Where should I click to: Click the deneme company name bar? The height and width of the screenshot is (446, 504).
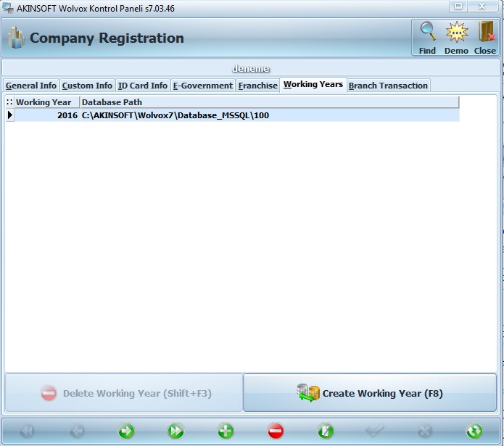tap(251, 68)
